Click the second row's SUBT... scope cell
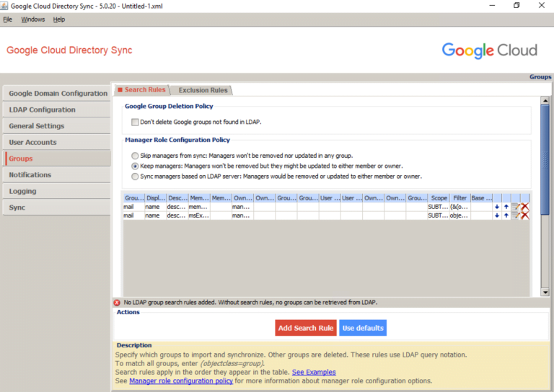This screenshot has height=392, width=554. coord(438,215)
